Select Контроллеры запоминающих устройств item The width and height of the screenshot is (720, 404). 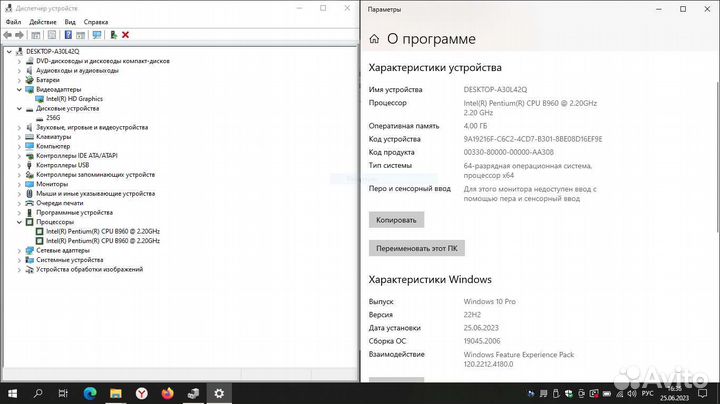96,174
